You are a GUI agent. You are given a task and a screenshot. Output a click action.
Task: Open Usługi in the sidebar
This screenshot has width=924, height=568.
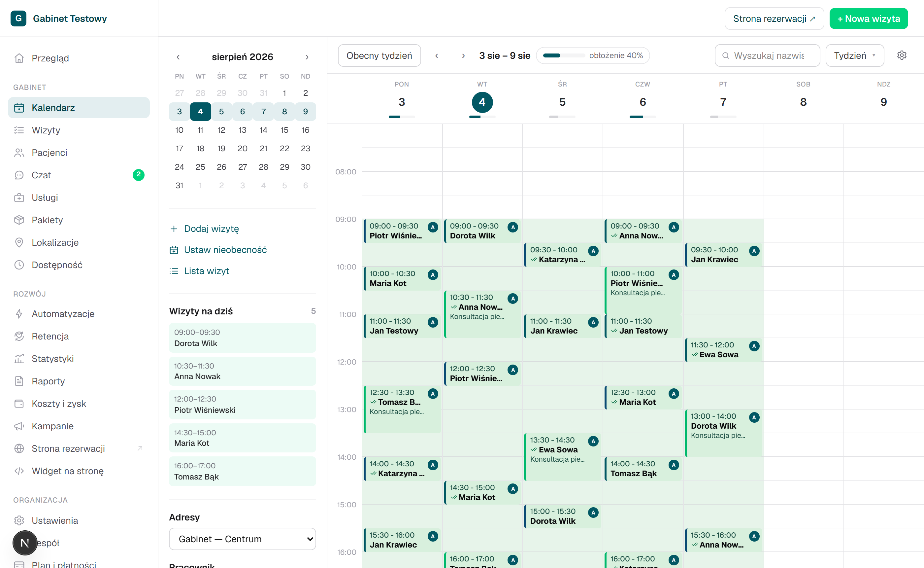79,197
